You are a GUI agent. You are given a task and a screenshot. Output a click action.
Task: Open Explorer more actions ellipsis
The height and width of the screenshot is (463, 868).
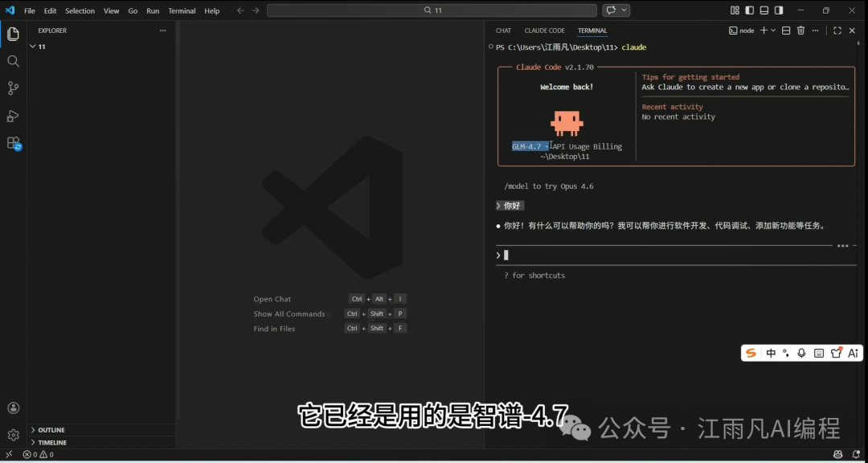pos(162,31)
